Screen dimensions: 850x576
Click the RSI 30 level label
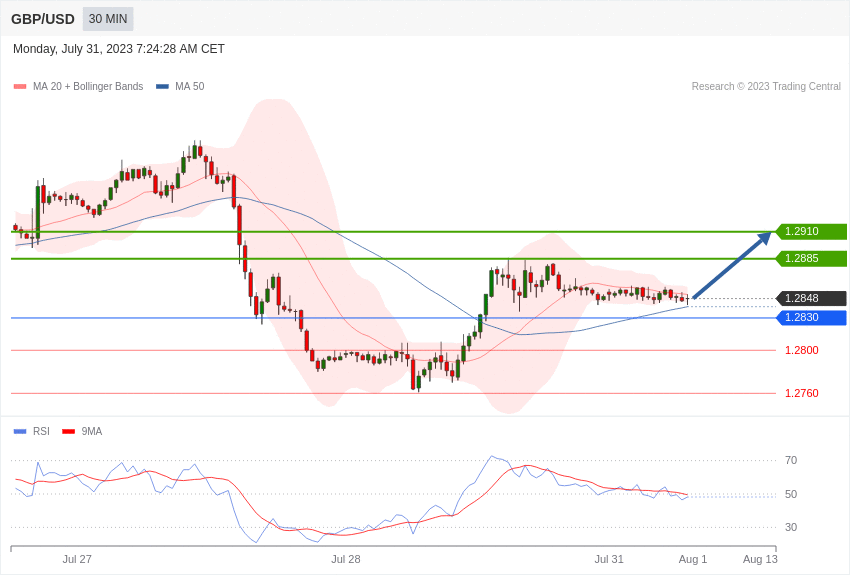coord(791,527)
